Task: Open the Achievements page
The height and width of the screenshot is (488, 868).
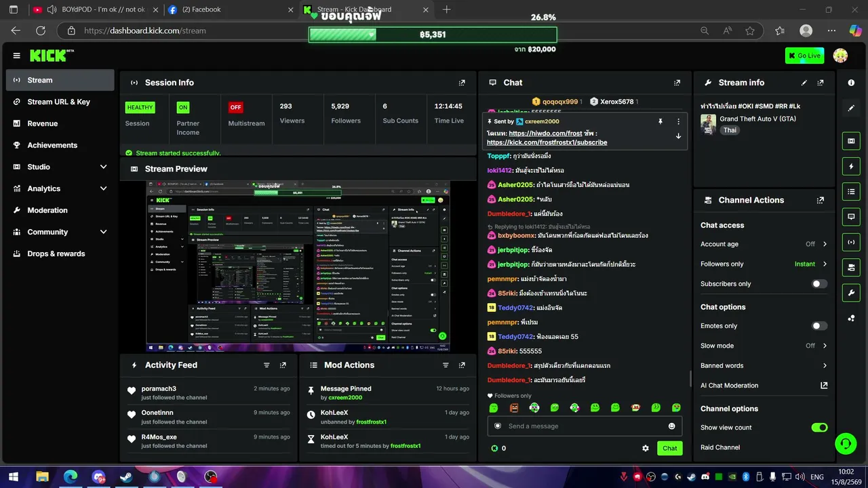Action: (x=60, y=145)
